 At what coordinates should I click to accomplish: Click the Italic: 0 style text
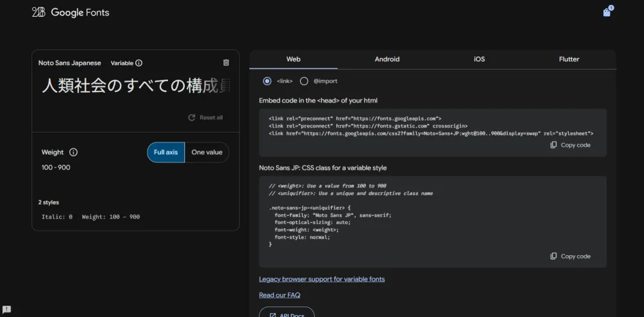(57, 216)
